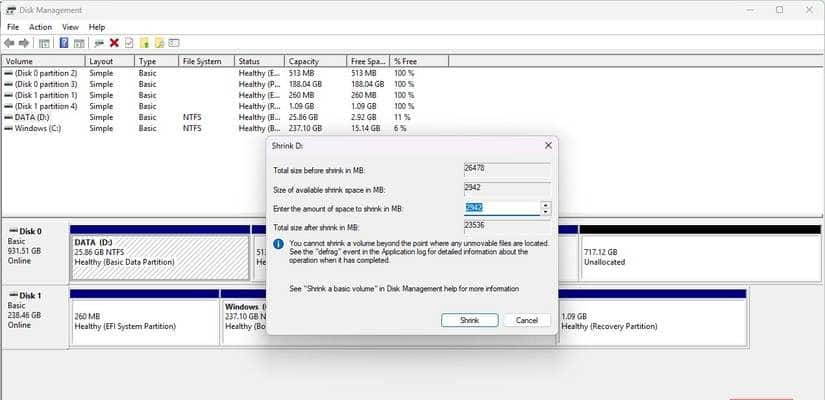Click the 15.14 GB free space cell
The width and height of the screenshot is (825, 400).
(366, 128)
